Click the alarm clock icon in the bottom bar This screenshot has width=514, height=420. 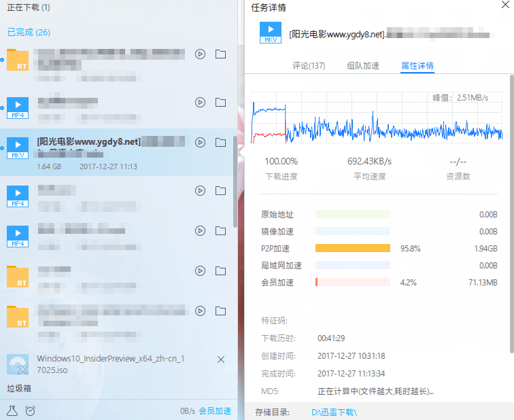coord(31,410)
